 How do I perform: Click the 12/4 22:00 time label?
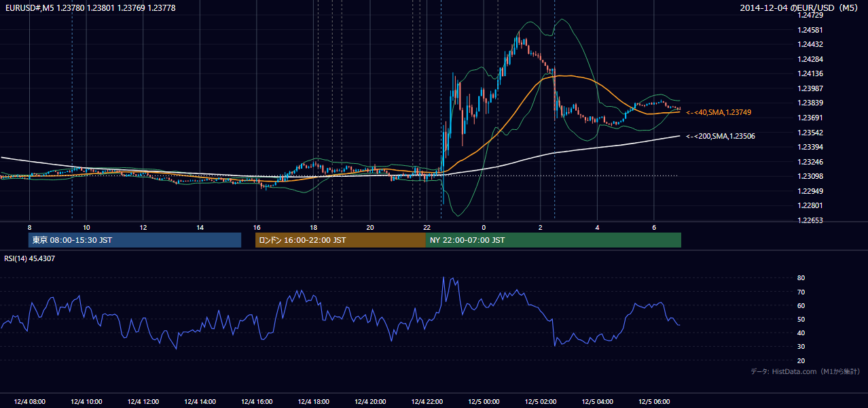pos(427,401)
